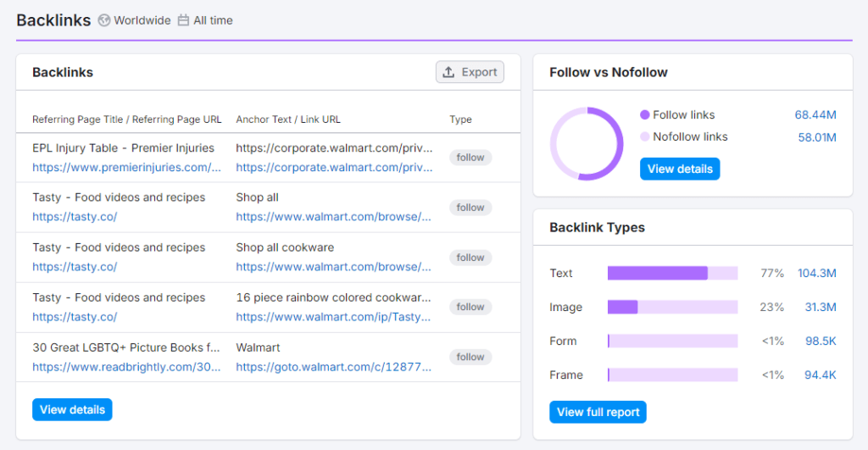Click the Follow links purple legend dot
This screenshot has height=450, width=868.
click(x=644, y=114)
